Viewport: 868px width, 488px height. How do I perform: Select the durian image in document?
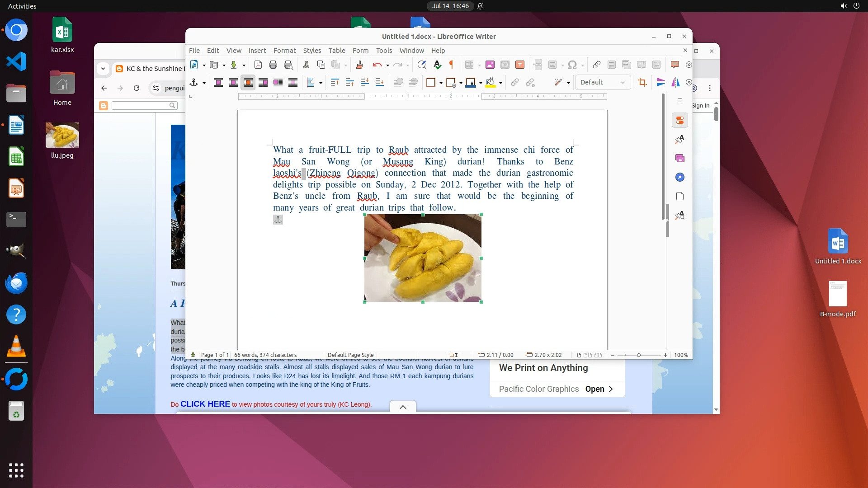tap(423, 258)
